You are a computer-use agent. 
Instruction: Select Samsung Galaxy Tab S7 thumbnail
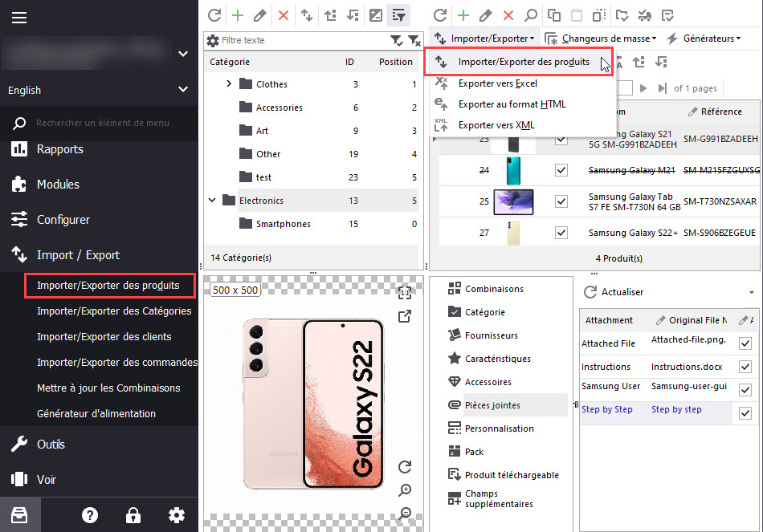pyautogui.click(x=513, y=201)
